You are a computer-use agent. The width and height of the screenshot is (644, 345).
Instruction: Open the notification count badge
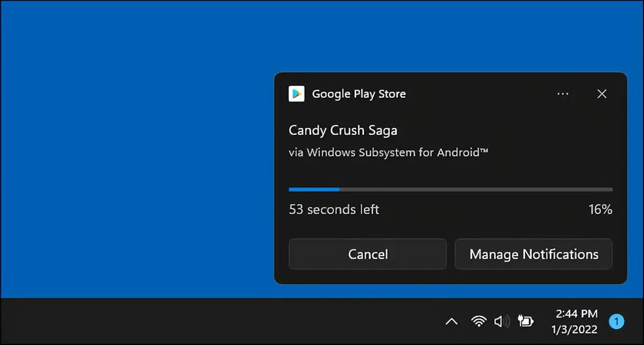coord(617,321)
